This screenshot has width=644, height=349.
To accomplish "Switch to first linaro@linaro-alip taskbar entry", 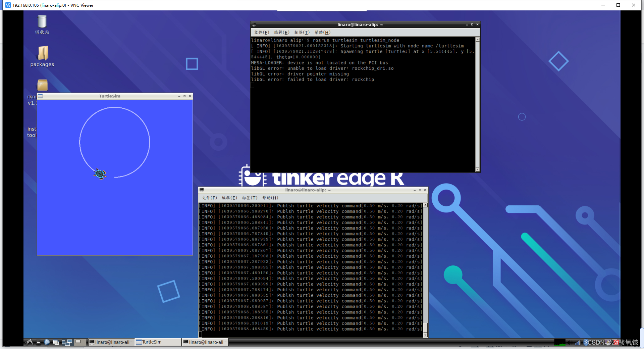I will [111, 342].
